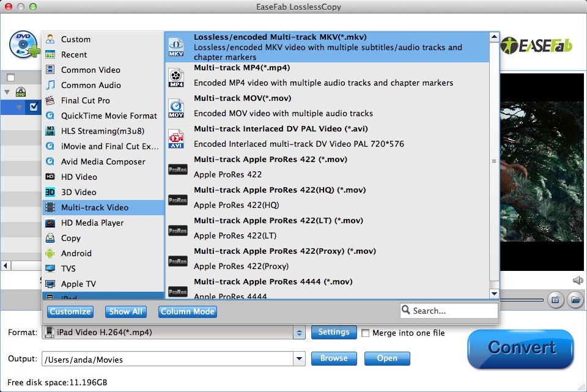Screen dimensions: 587x392
Task: Uncheck the selected title checkbox
Action: 34,106
